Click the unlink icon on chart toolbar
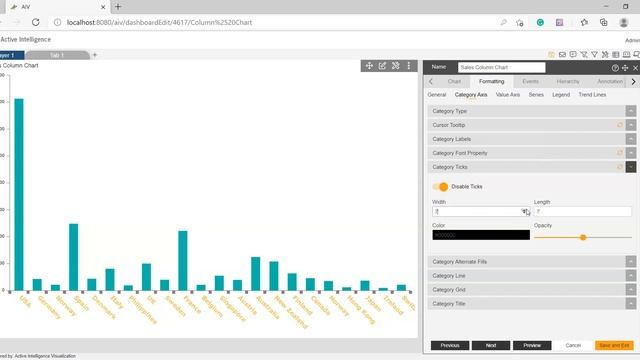640x360 pixels. point(396,66)
